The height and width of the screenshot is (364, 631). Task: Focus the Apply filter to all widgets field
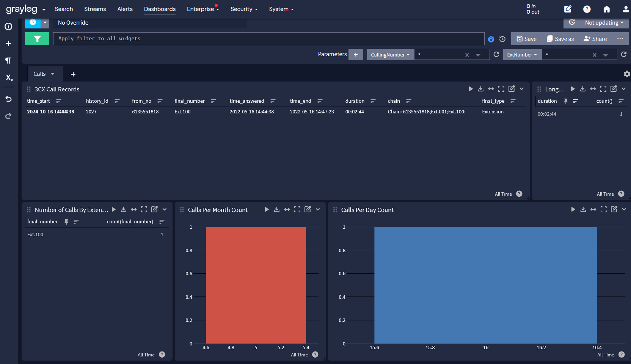click(x=268, y=39)
